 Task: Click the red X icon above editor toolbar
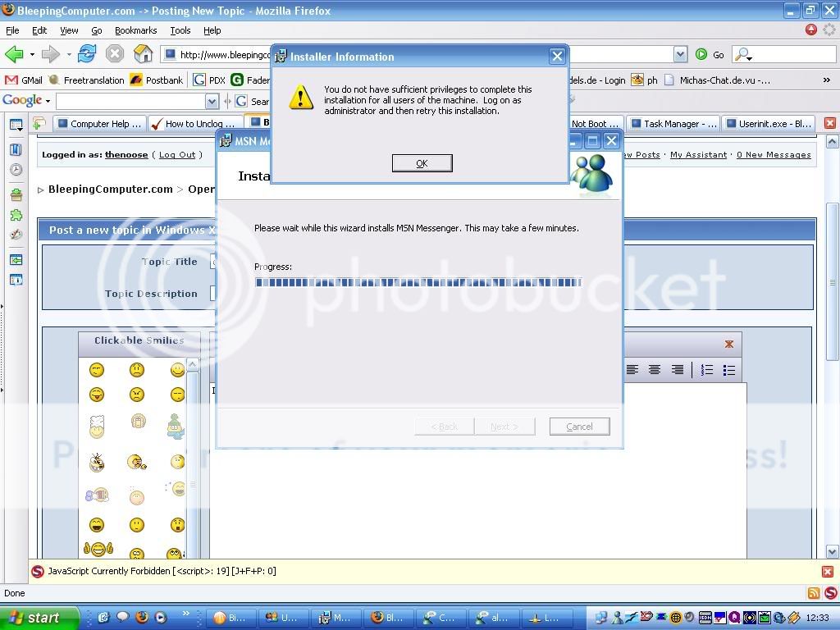(x=729, y=344)
